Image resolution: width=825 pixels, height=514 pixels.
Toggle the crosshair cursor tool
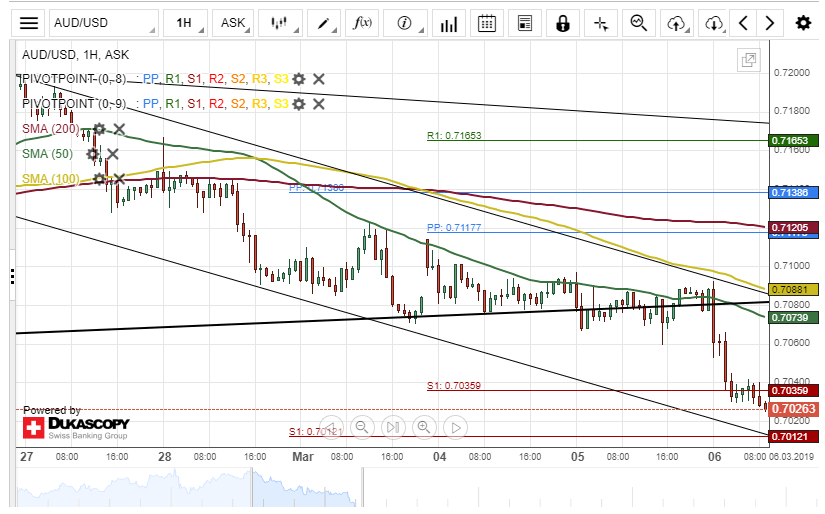click(x=600, y=22)
